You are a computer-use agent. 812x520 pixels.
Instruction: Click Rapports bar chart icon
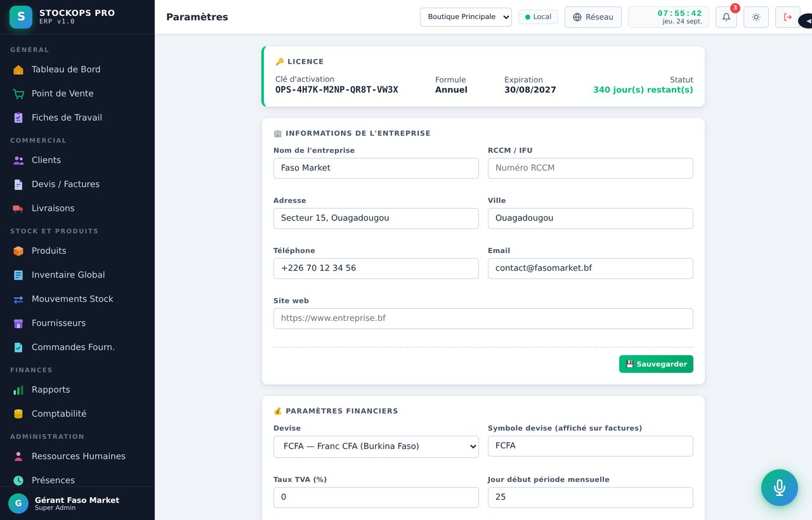18,390
